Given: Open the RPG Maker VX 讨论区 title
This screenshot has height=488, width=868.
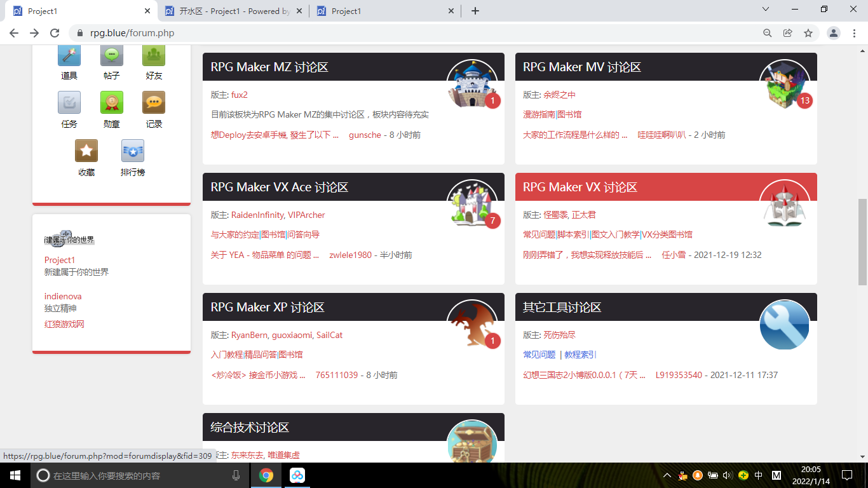Looking at the screenshot, I should pos(580,187).
